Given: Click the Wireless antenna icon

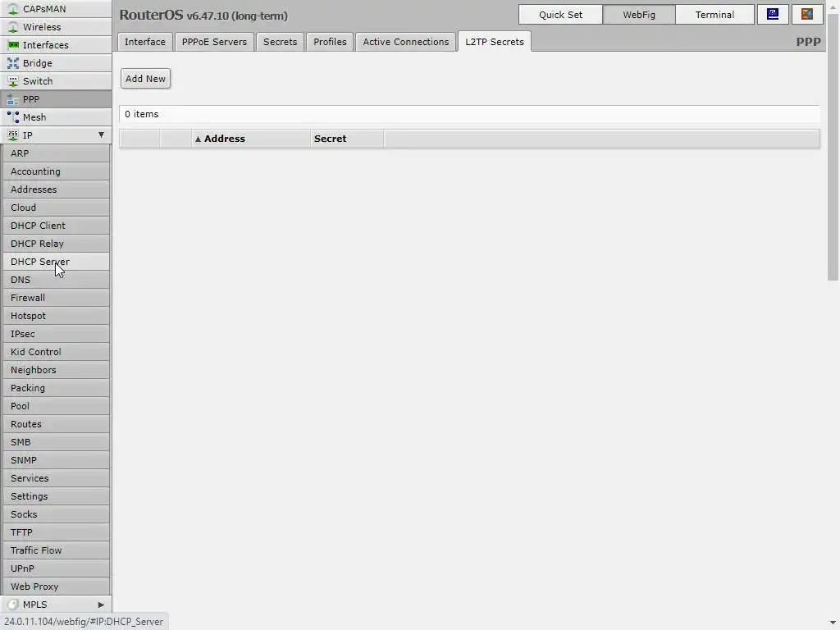Looking at the screenshot, I should tap(13, 27).
